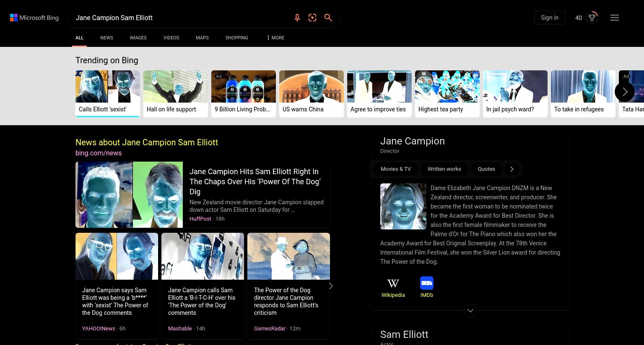Image resolution: width=644 pixels, height=345 pixels.
Task: Open trending card Agree to improve ties
Action: pyautogui.click(x=379, y=93)
